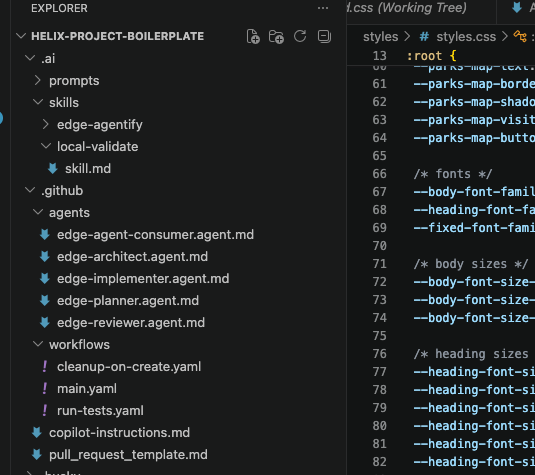Click the icon beside edge-agent-consumer.agent.md
This screenshot has width=535, height=475.
[x=45, y=235]
